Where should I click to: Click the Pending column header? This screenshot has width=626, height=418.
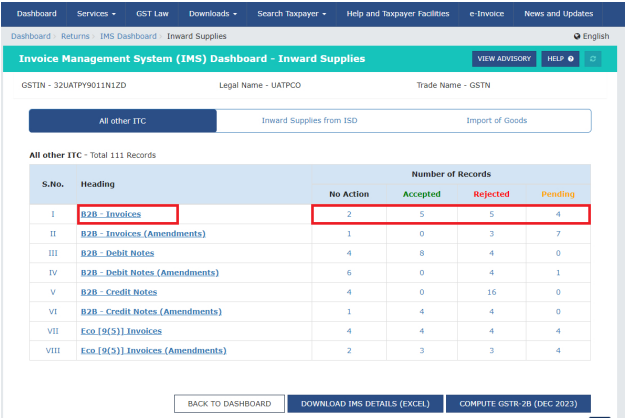pos(558,194)
